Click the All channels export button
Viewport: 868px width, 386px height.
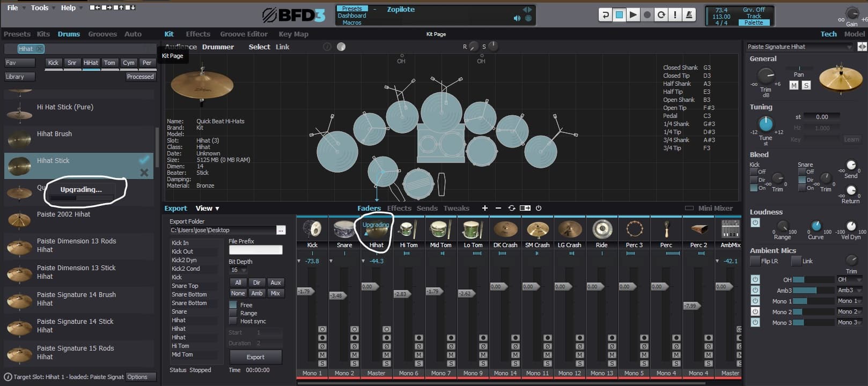(x=238, y=283)
